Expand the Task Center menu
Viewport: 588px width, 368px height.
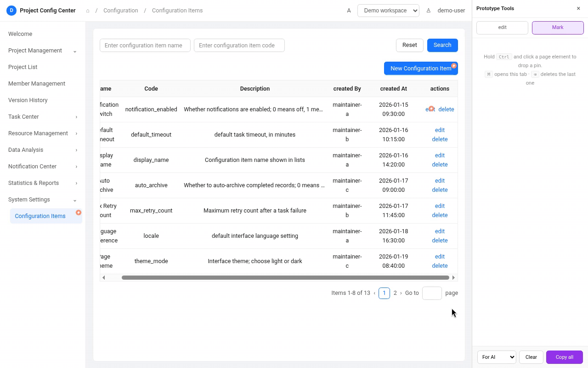43,117
